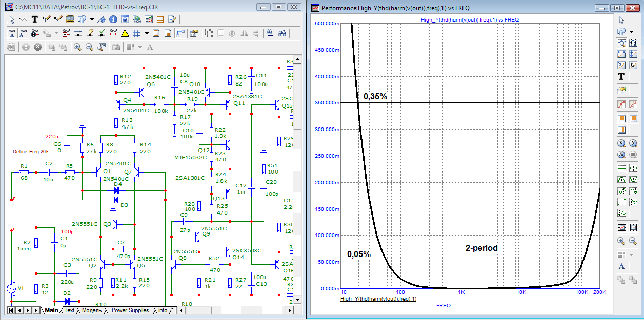
Task: Click the Y axis expression icon
Action: point(633,143)
